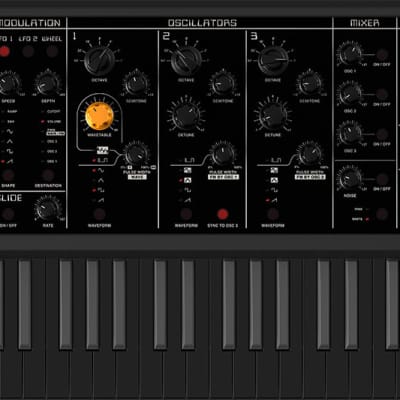Pick oscillator 3 first boxed waveform icon
The image size is (400, 400).
274,170
